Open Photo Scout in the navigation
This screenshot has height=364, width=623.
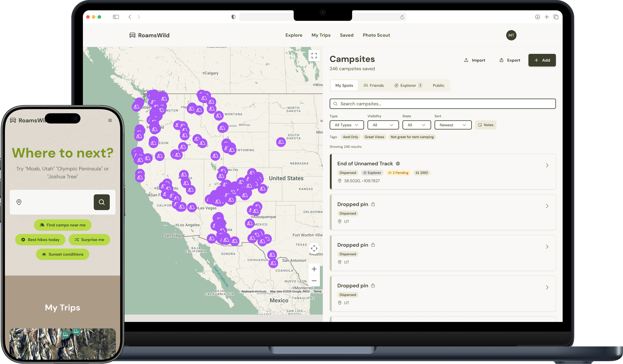[376, 35]
